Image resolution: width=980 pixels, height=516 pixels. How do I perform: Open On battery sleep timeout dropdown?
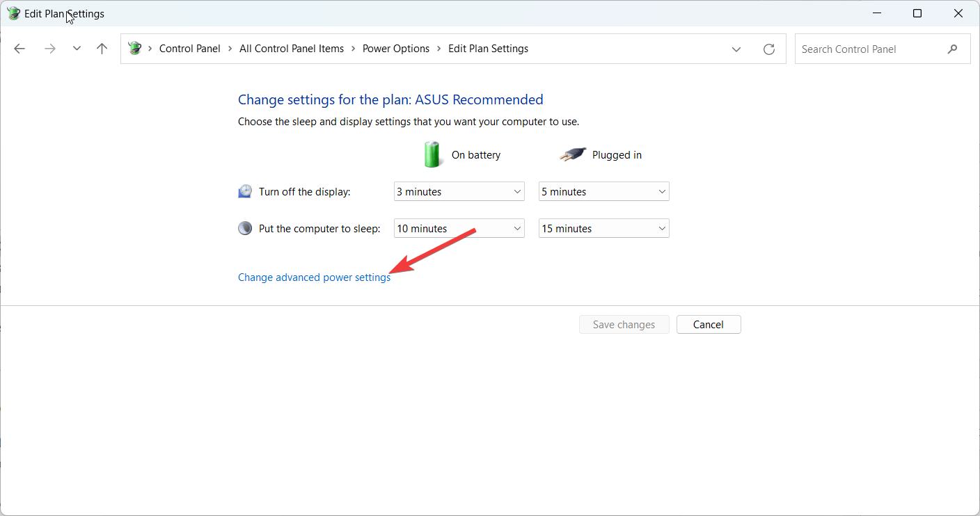tap(459, 228)
